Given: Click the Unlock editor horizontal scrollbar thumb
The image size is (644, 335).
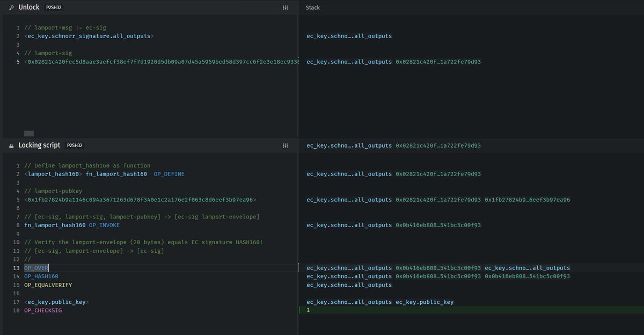Looking at the screenshot, I should coord(29,133).
